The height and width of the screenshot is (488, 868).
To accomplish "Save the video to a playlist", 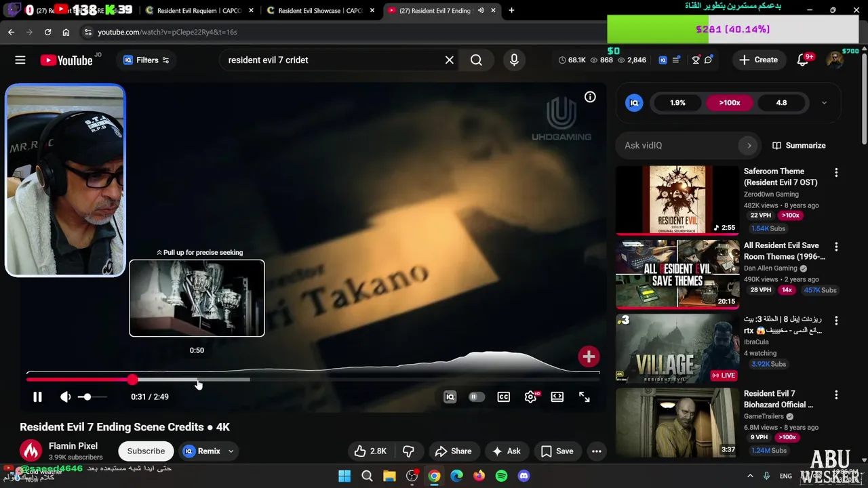I will (x=557, y=451).
